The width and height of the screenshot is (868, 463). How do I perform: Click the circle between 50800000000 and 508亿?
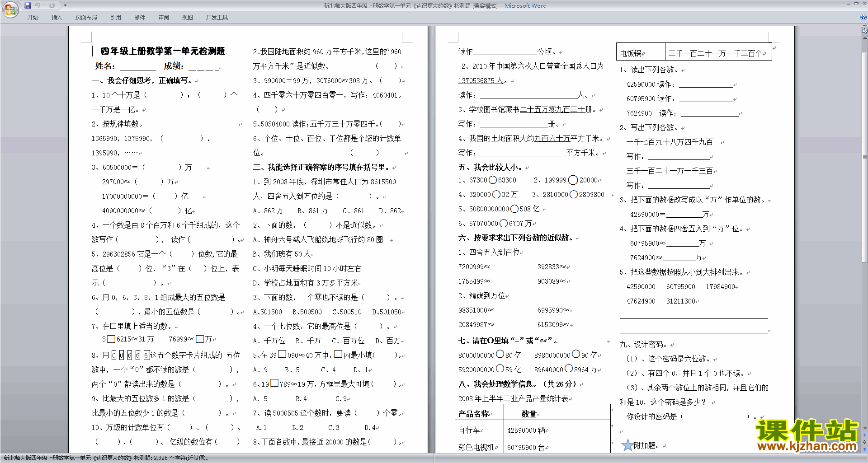[x=514, y=209]
